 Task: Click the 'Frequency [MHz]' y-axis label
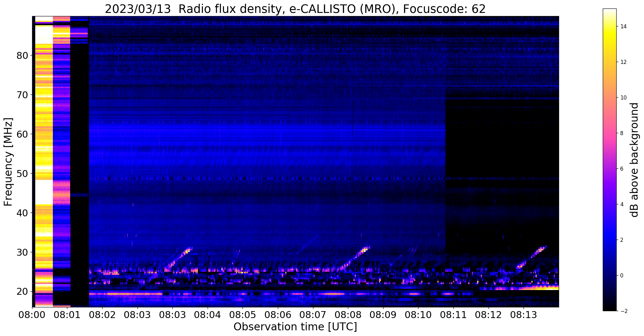[8, 162]
